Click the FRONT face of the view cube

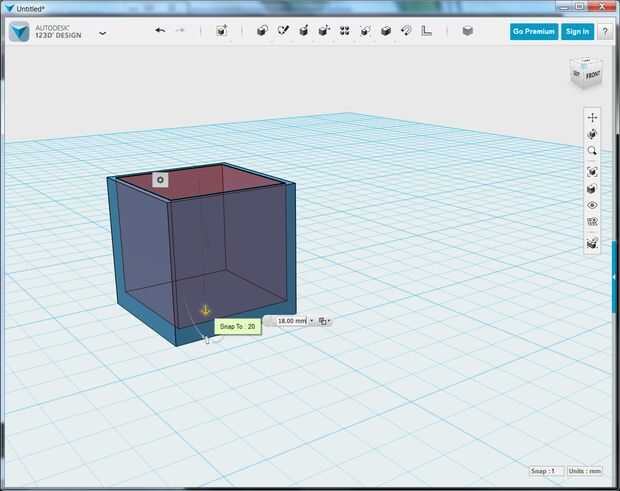tap(592, 75)
